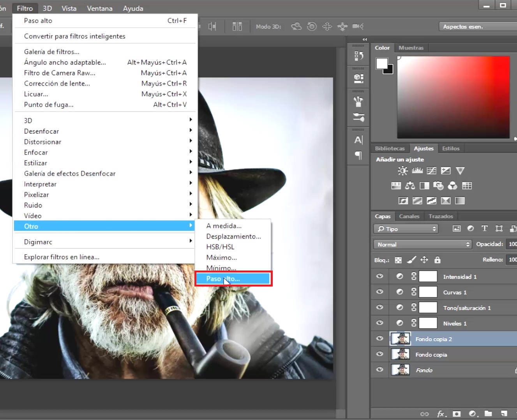Click the layer styles fx icon
This screenshot has width=517, height=420.
tap(441, 414)
